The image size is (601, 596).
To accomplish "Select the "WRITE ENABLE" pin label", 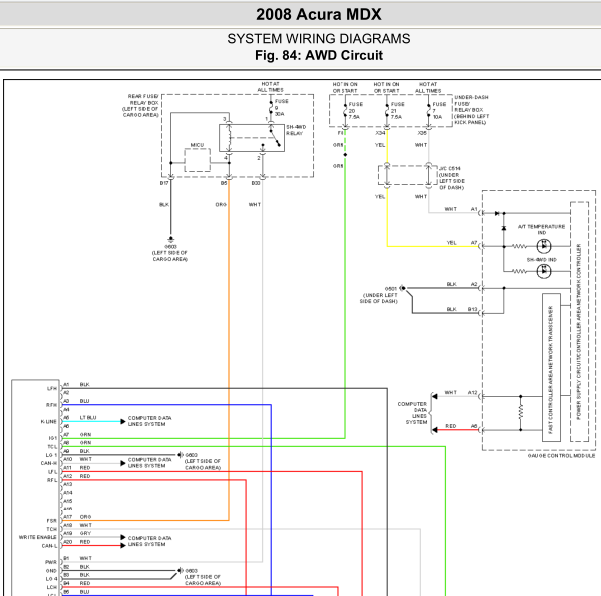I will pos(38,537).
